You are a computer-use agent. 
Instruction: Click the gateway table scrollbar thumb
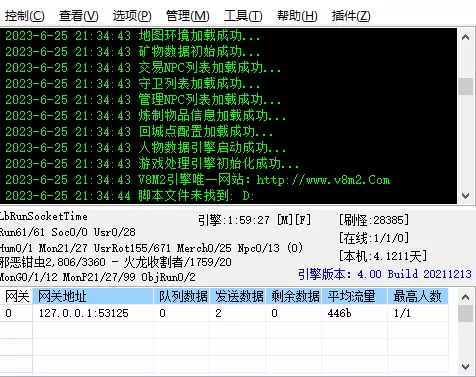click(466, 314)
